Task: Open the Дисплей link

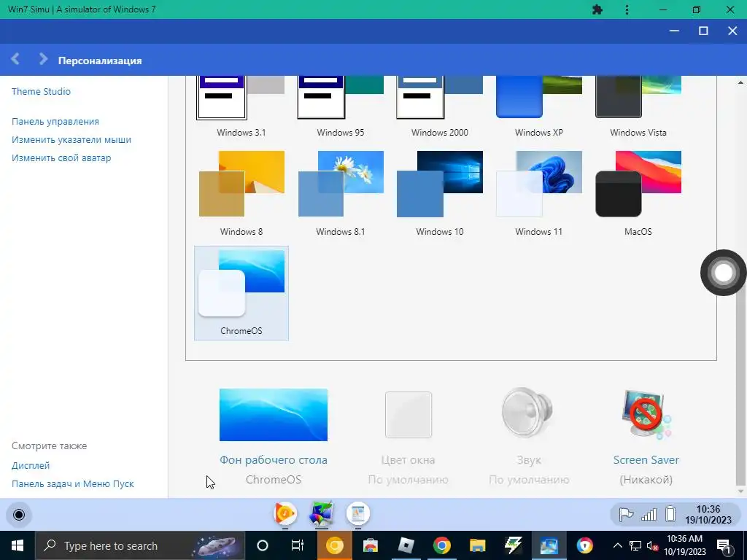Action: (31, 465)
